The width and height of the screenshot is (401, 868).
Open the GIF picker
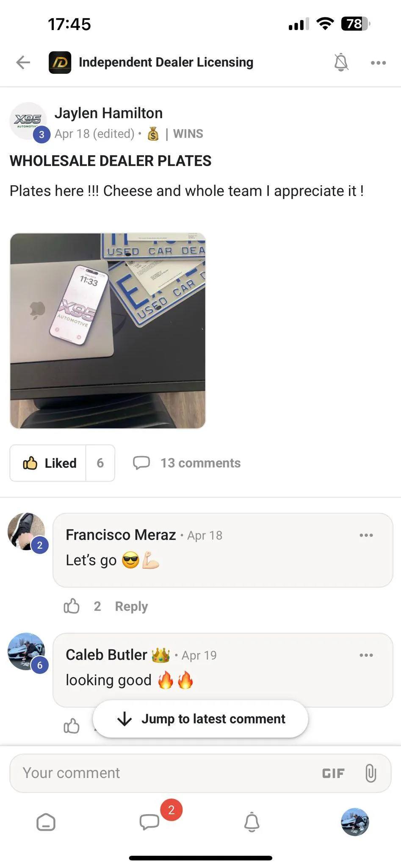[333, 773]
